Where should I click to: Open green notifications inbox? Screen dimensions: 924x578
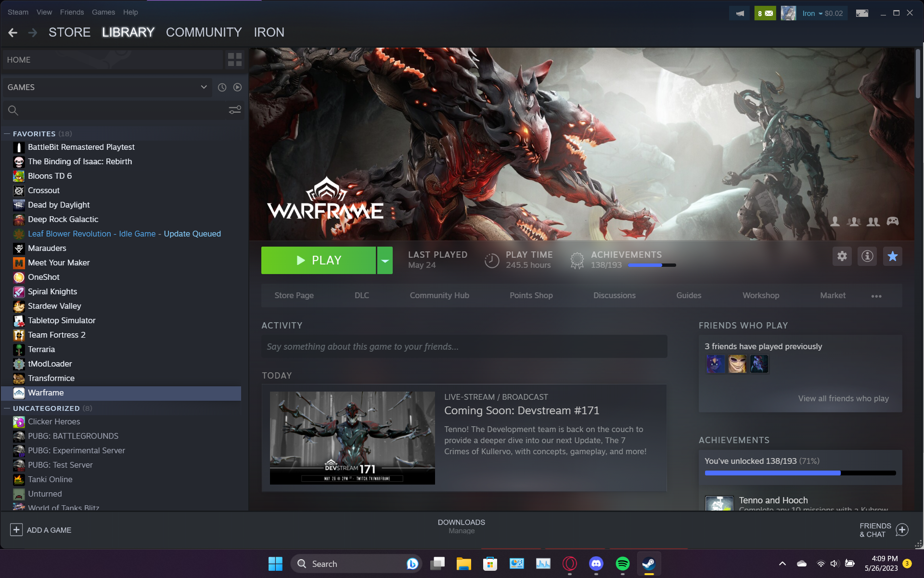click(x=765, y=13)
